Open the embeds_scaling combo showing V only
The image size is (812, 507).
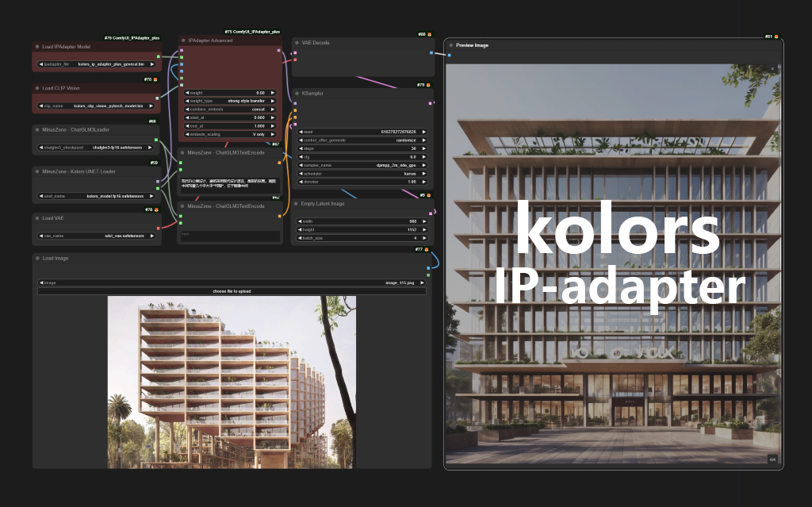231,134
